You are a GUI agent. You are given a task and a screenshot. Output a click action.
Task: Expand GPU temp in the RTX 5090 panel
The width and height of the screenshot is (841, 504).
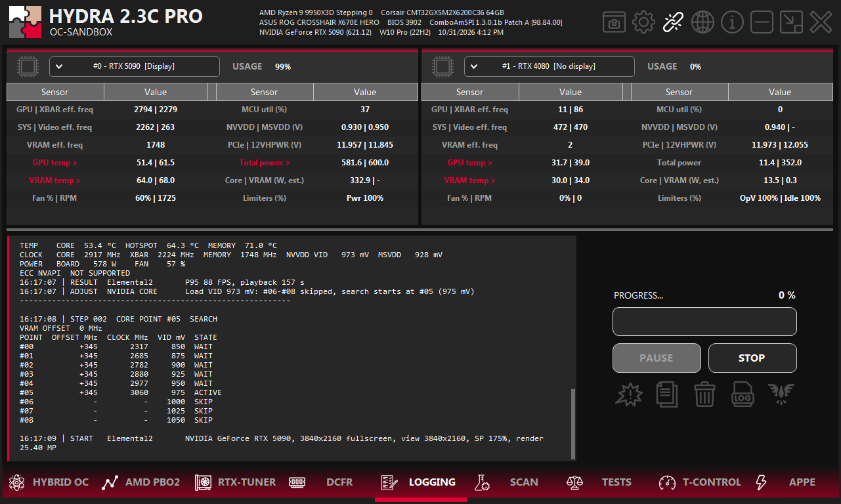click(x=54, y=163)
